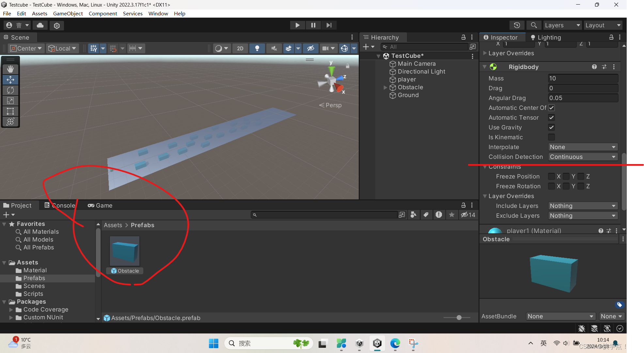Open the Collision Detection dropdown
This screenshot has width=644, height=353.
[x=583, y=157]
